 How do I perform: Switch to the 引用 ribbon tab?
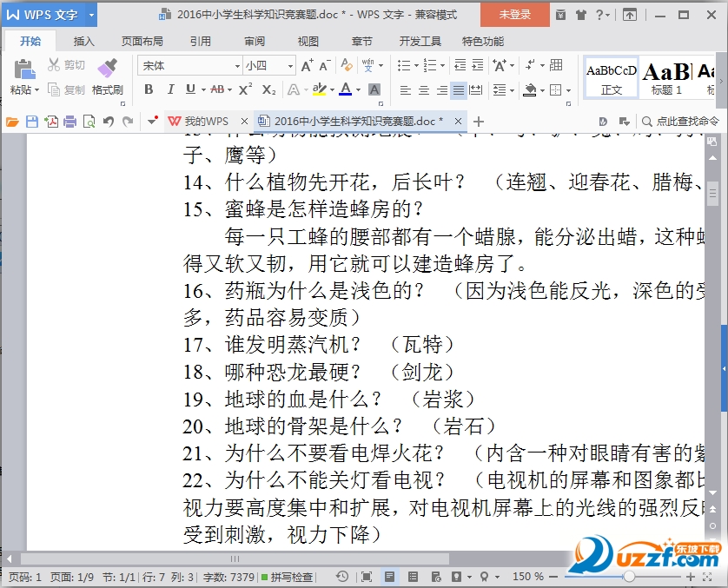click(x=201, y=42)
